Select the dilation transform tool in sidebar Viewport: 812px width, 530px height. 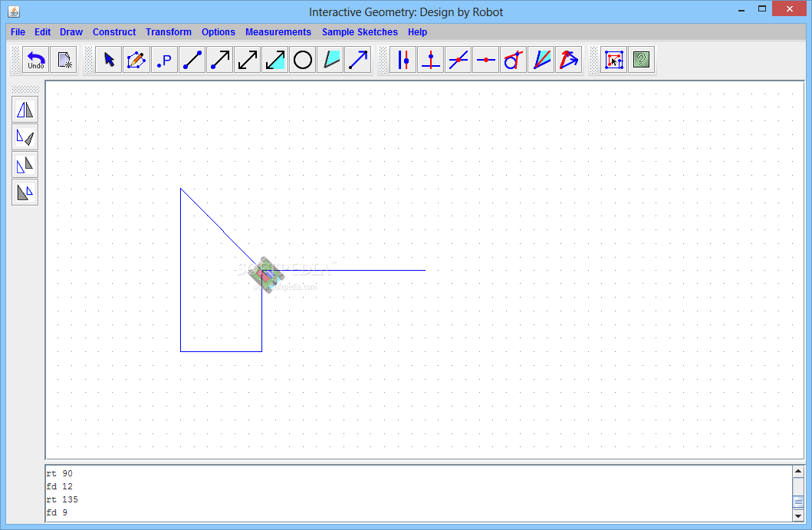25,193
